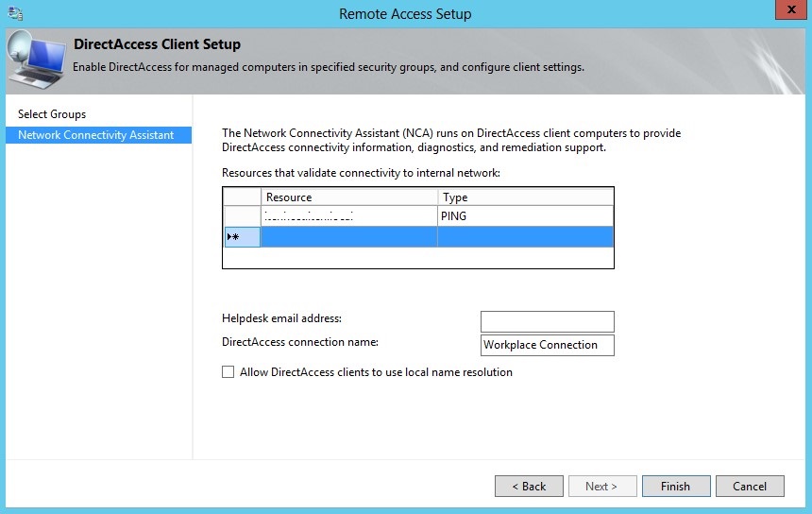Click the row header of the PING row
Image resolution: width=812 pixels, height=514 pixels.
click(x=241, y=216)
